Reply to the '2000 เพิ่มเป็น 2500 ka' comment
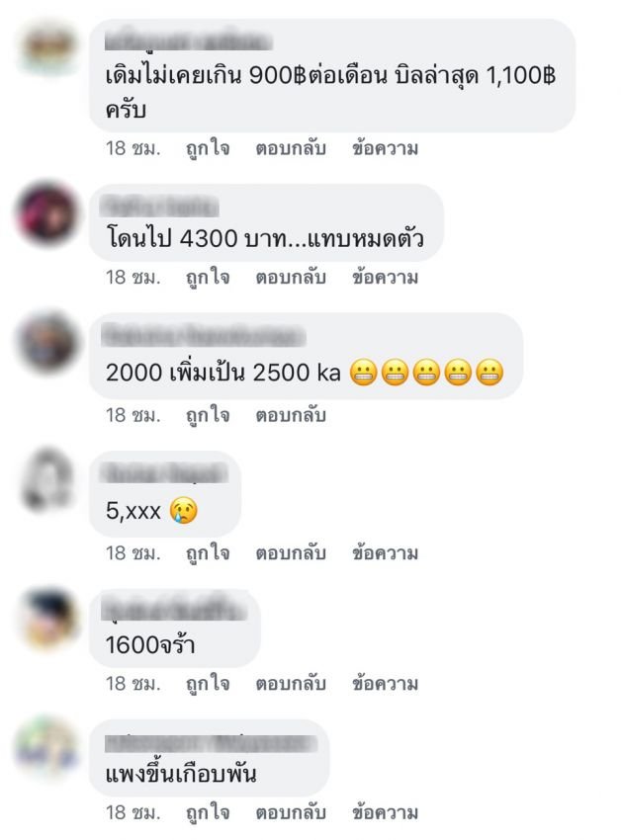 click(290, 415)
